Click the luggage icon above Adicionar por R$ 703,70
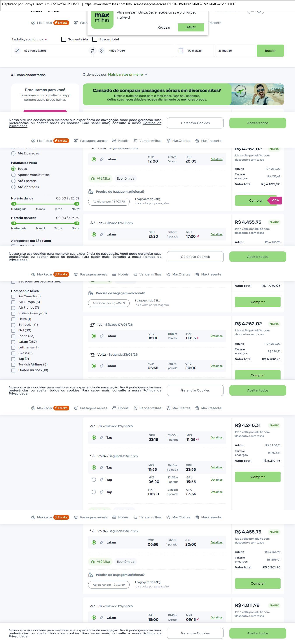The height and width of the screenshot is (644, 295). [x=91, y=192]
